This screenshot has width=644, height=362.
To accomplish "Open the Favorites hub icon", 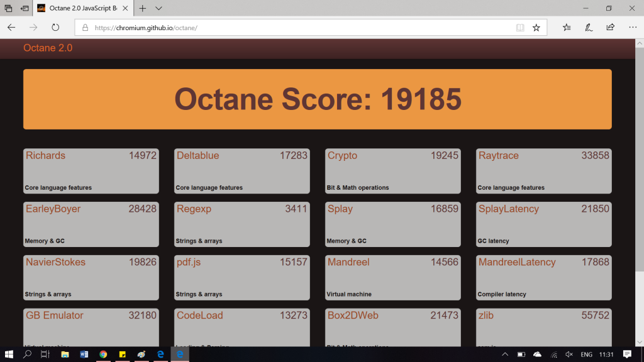I will point(567,28).
